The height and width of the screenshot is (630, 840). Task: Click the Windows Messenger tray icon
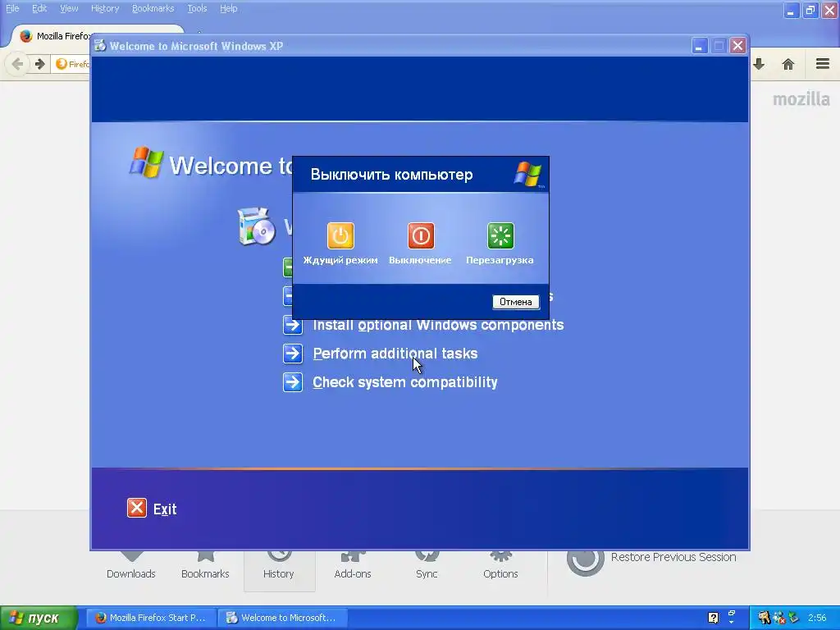(x=779, y=618)
